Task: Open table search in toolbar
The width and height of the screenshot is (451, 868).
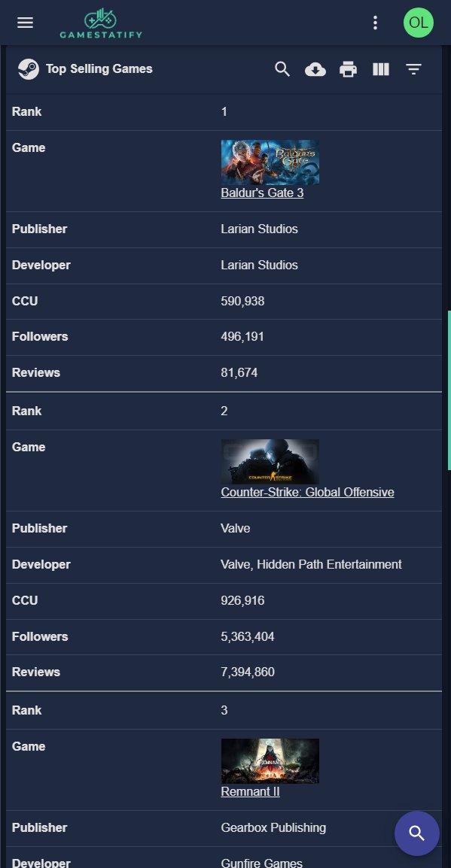Action: point(282,69)
